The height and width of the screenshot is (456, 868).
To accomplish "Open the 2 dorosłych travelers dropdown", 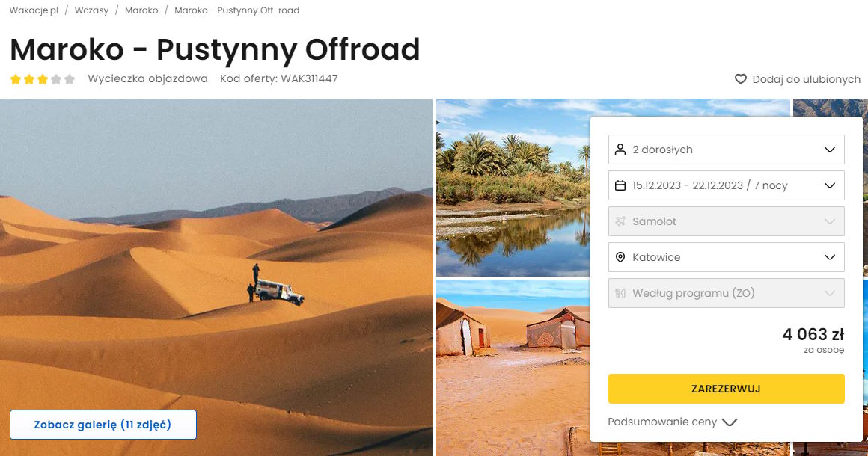I will coord(727,150).
